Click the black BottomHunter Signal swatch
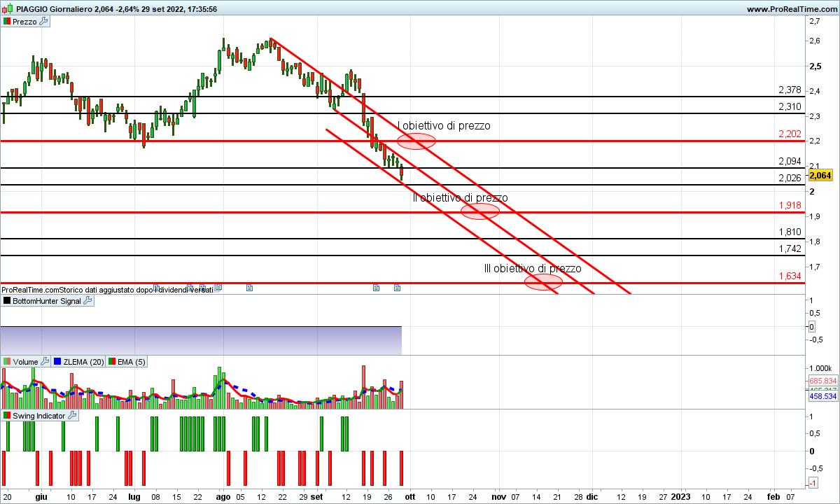The image size is (840, 504). (7, 301)
